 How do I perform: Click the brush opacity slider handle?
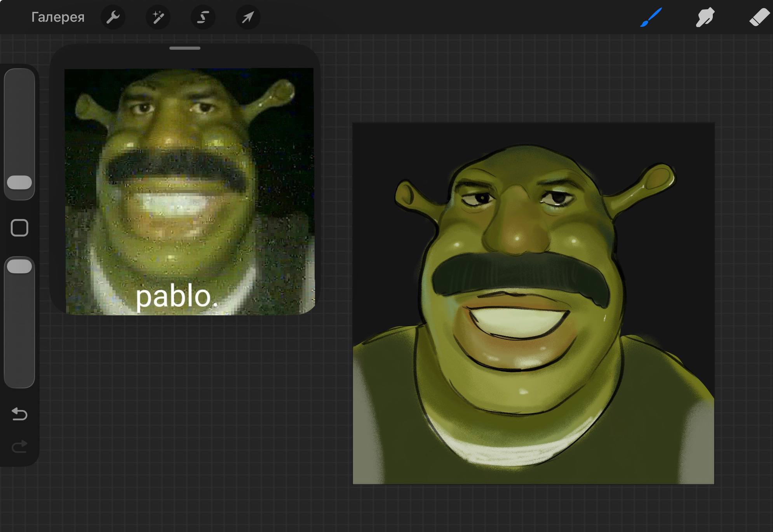pyautogui.click(x=19, y=266)
